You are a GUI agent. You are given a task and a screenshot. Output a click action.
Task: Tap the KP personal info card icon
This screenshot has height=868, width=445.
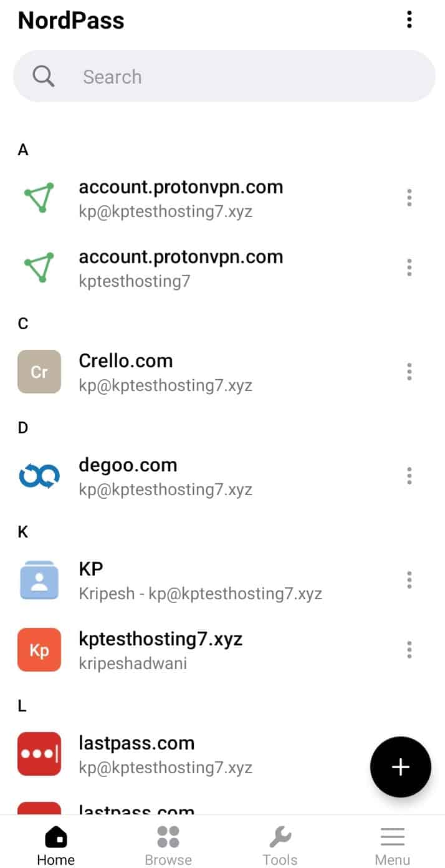click(39, 580)
